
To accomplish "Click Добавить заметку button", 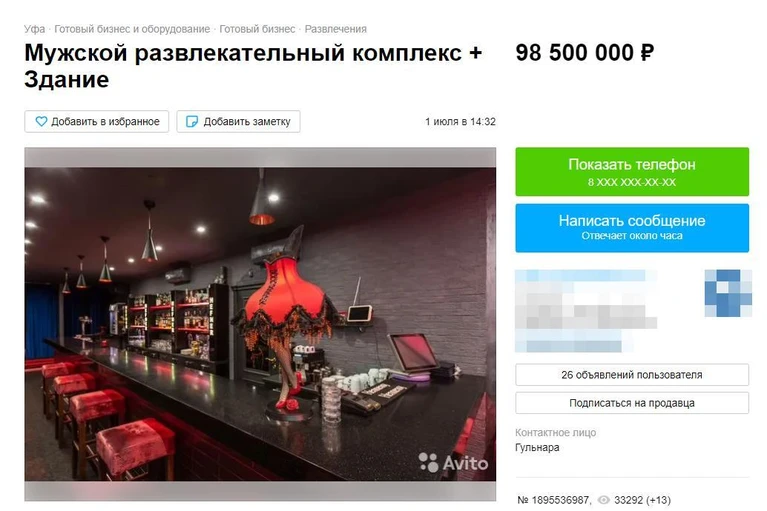I will 238,121.
